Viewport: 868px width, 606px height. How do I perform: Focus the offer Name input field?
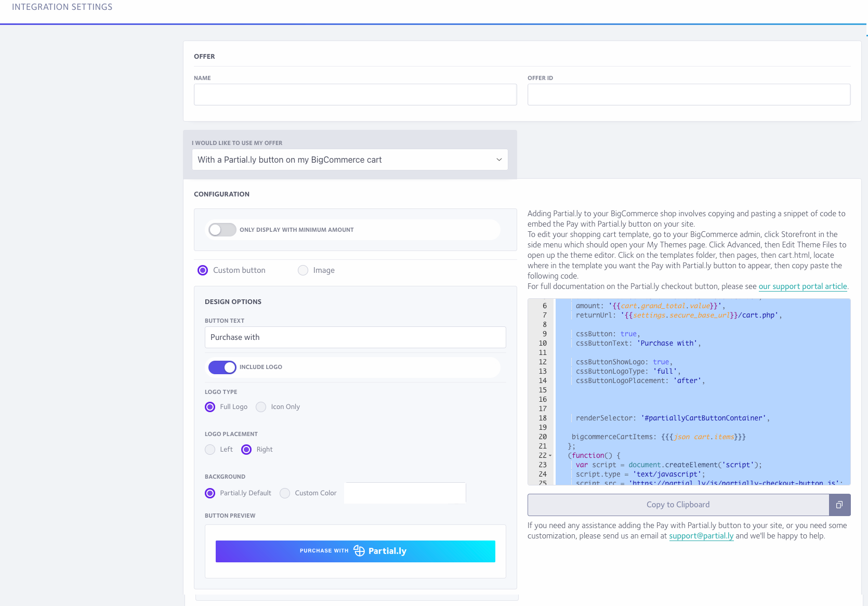[x=356, y=95]
